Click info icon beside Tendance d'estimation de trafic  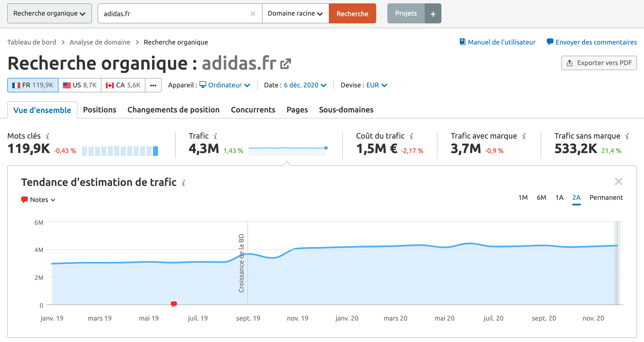[183, 183]
